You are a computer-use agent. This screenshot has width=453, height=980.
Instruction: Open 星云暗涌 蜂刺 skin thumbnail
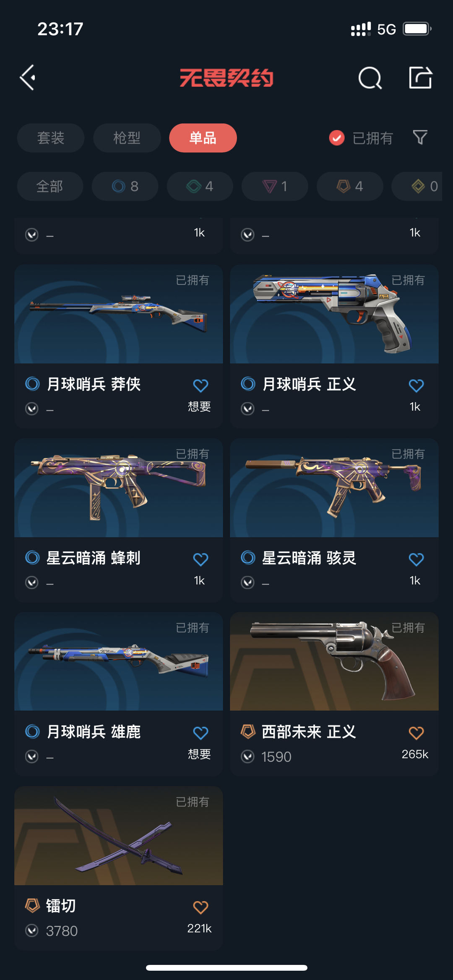tap(119, 488)
